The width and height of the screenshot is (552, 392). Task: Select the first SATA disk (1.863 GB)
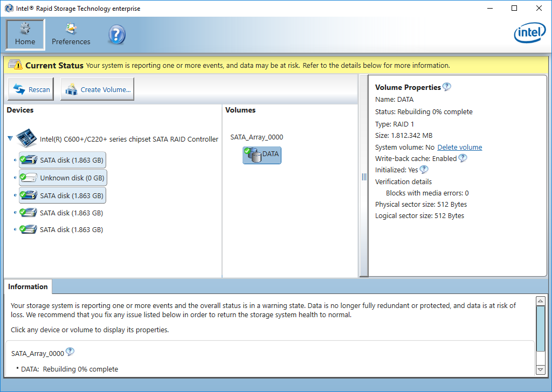tap(63, 160)
